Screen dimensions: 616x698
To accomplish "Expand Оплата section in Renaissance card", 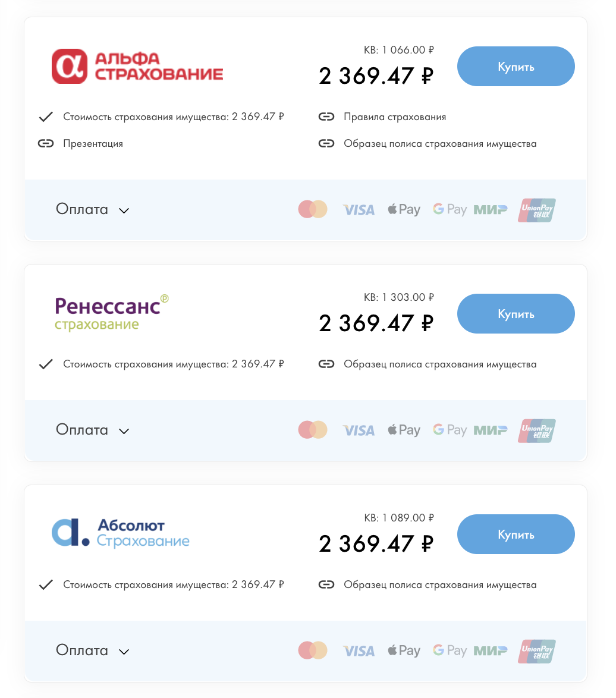I will pos(93,430).
